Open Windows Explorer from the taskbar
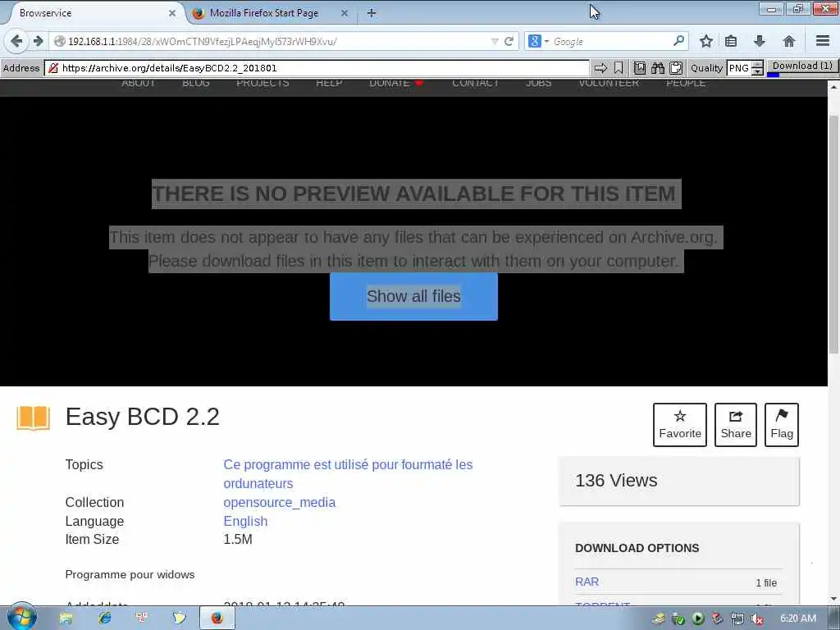Viewport: 840px width, 630px height. [66, 619]
